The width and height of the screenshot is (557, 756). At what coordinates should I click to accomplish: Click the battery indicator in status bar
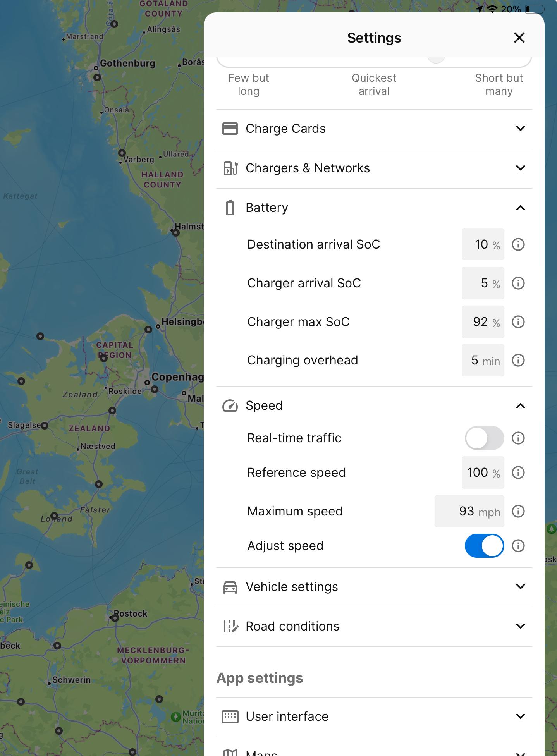[x=535, y=9]
